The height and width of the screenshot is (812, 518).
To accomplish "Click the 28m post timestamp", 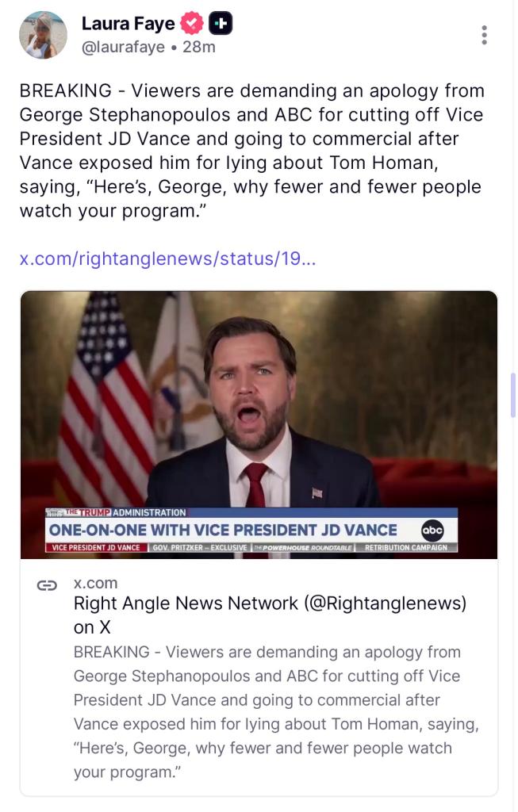I will coord(199,48).
